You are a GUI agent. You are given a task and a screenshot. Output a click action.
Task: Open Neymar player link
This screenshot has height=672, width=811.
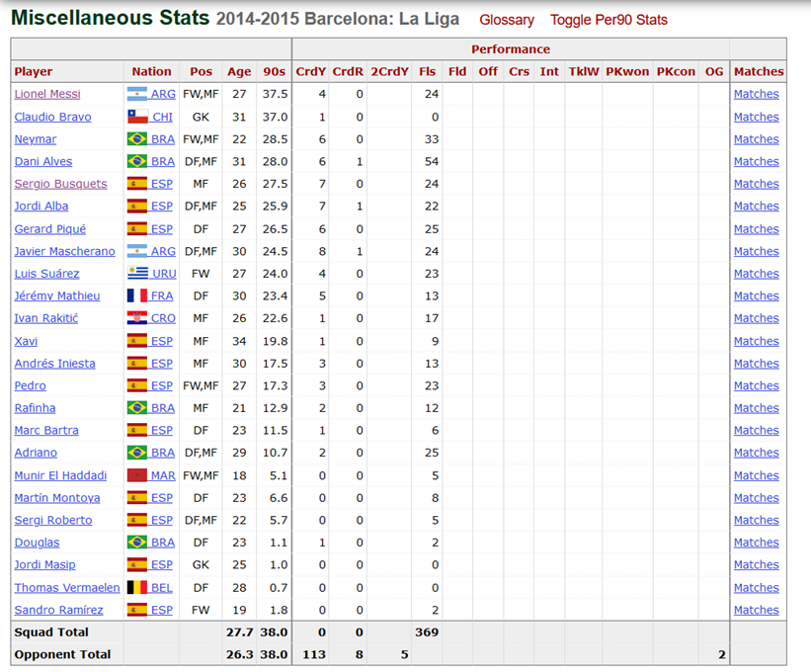point(36,139)
